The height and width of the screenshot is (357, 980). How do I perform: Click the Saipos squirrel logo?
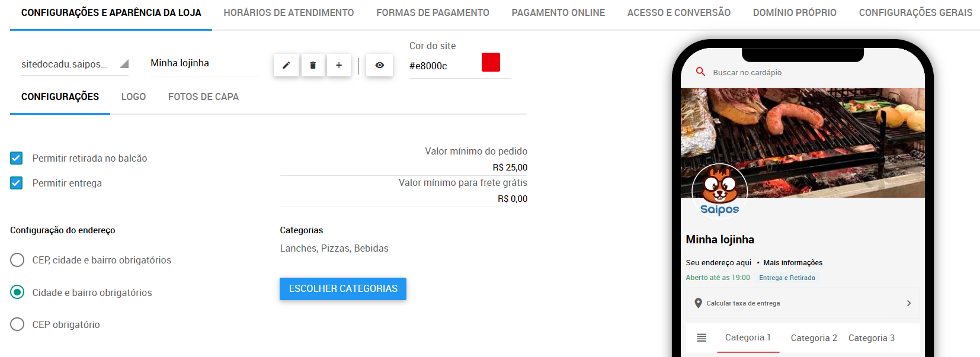(x=719, y=191)
